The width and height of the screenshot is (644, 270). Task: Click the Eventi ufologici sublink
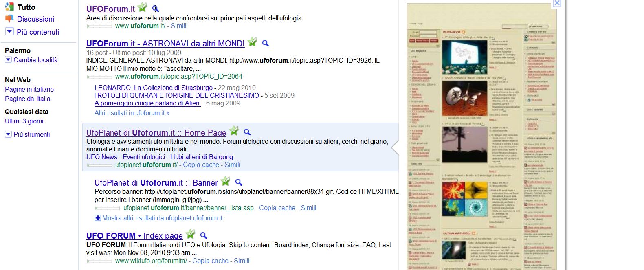coord(144,157)
